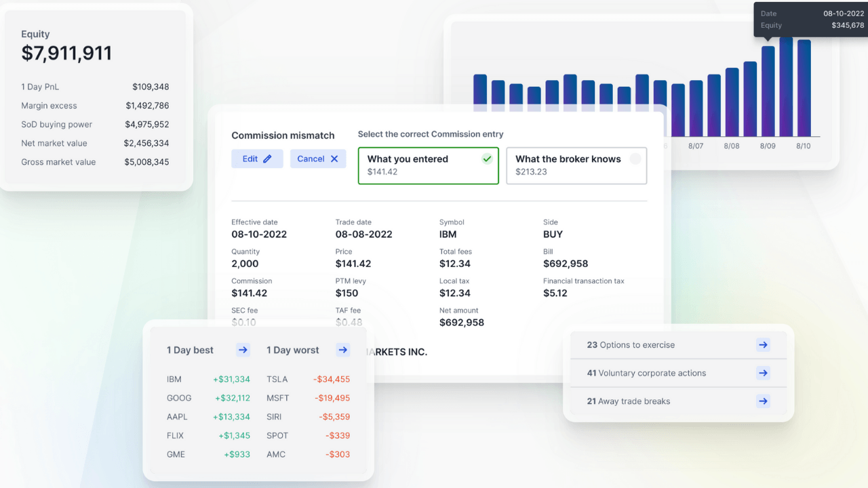Click the 8/10 bar in equity chart

pos(804,88)
